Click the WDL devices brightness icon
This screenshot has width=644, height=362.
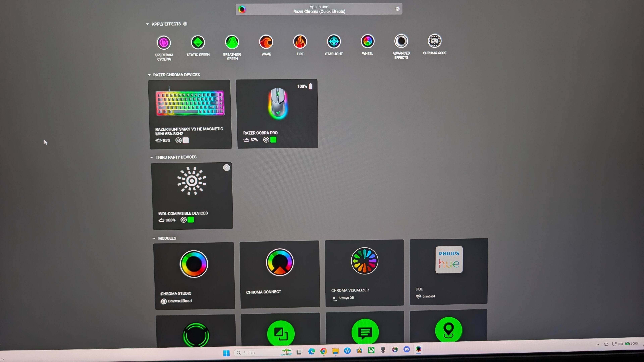(161, 220)
